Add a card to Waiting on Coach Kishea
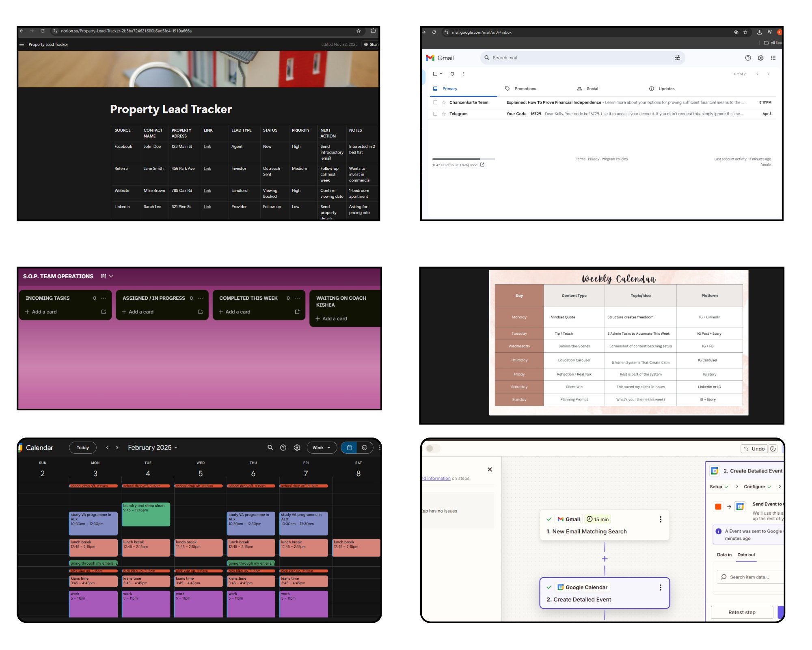The image size is (812, 650). tap(331, 318)
